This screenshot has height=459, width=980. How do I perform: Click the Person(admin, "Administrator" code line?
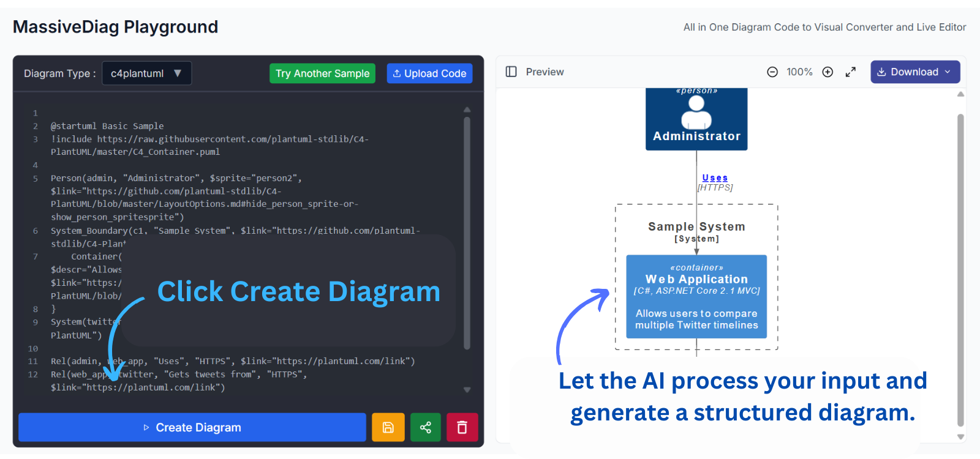[176, 178]
